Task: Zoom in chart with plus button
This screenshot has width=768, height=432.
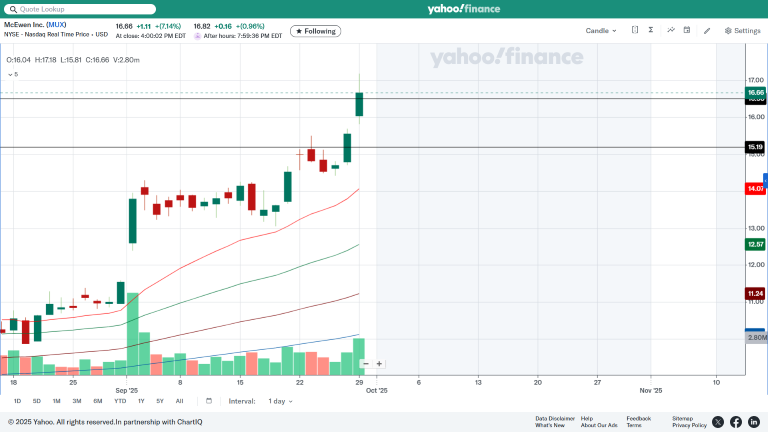Action: point(379,364)
